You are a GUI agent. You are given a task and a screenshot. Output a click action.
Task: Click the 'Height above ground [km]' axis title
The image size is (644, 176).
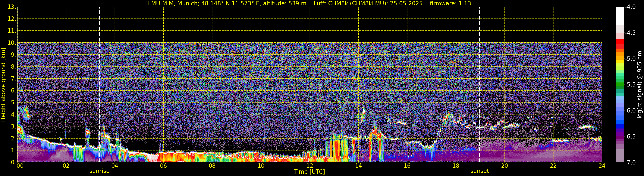pyautogui.click(x=3, y=85)
